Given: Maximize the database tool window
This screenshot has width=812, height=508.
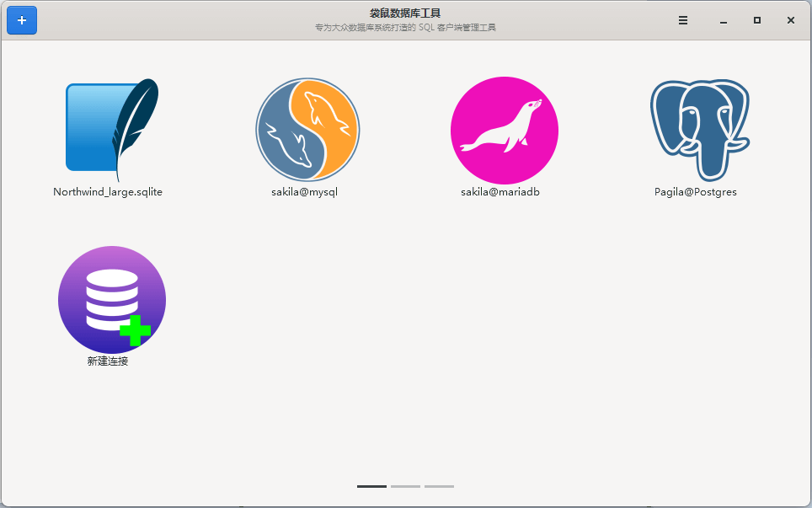Looking at the screenshot, I should [x=757, y=20].
